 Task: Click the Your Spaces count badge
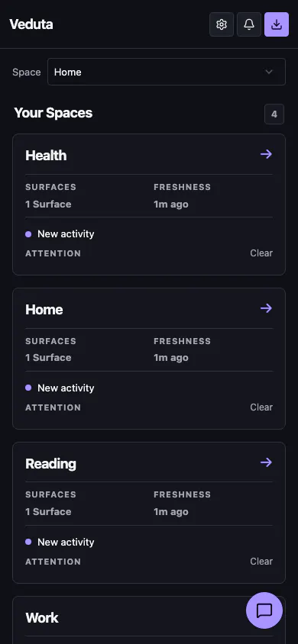point(274,114)
